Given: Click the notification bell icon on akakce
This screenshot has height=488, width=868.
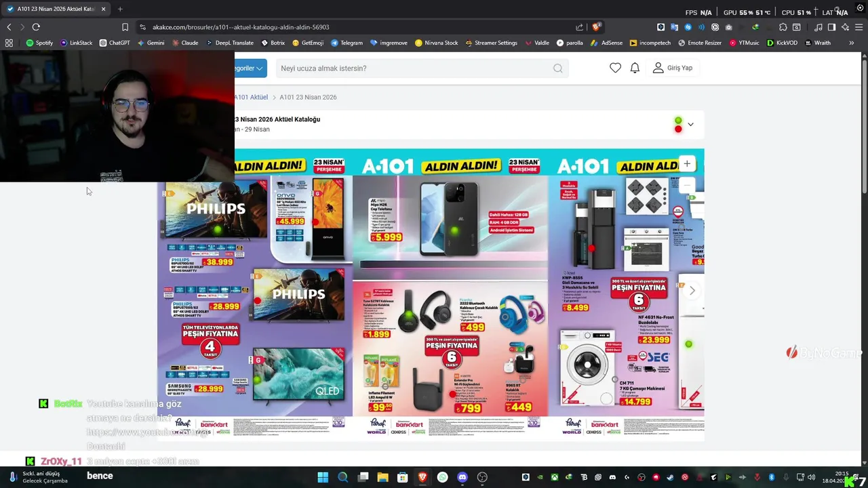Looking at the screenshot, I should (635, 68).
